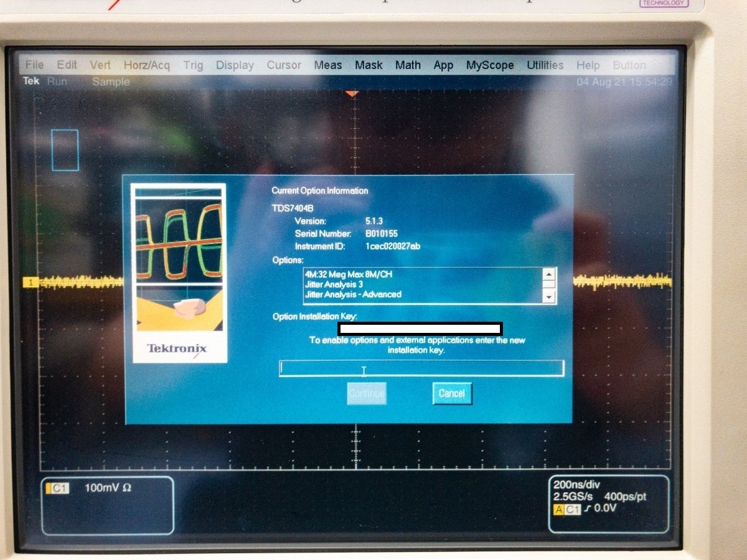Open the MyScope menu
The width and height of the screenshot is (747, 560).
[490, 65]
